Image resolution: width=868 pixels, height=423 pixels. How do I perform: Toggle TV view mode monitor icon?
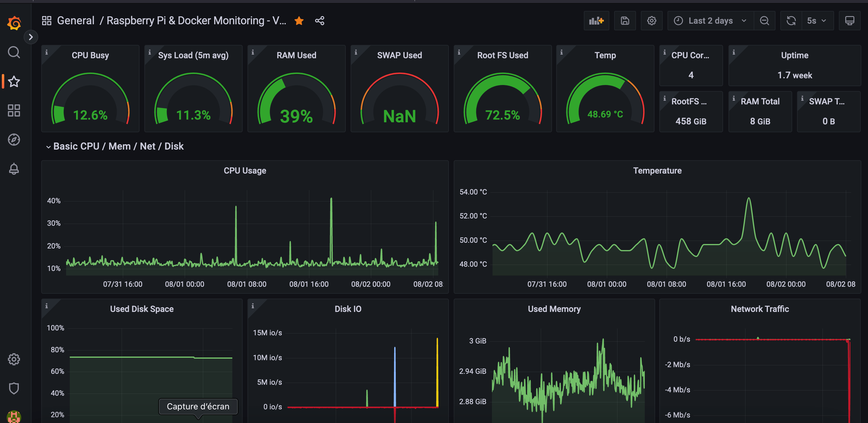(849, 21)
